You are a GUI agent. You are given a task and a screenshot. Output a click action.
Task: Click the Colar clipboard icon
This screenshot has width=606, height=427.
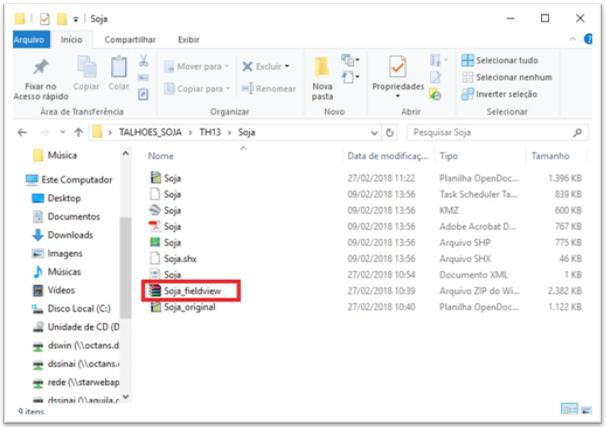click(x=118, y=68)
